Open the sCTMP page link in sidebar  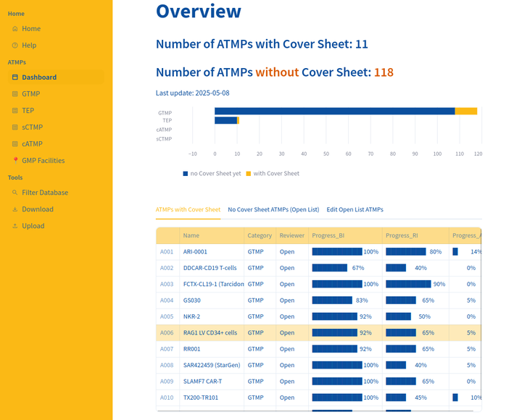pyautogui.click(x=32, y=127)
